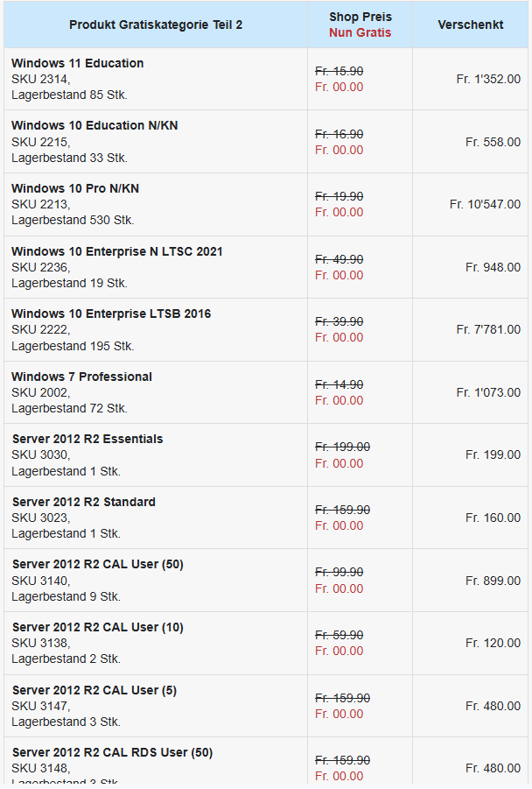This screenshot has height=789, width=532.
Task: Click the Verschenkt column header
Action: point(471,25)
